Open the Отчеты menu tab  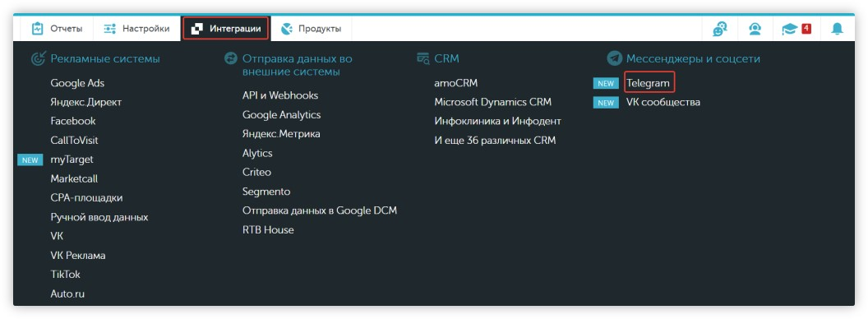57,29
